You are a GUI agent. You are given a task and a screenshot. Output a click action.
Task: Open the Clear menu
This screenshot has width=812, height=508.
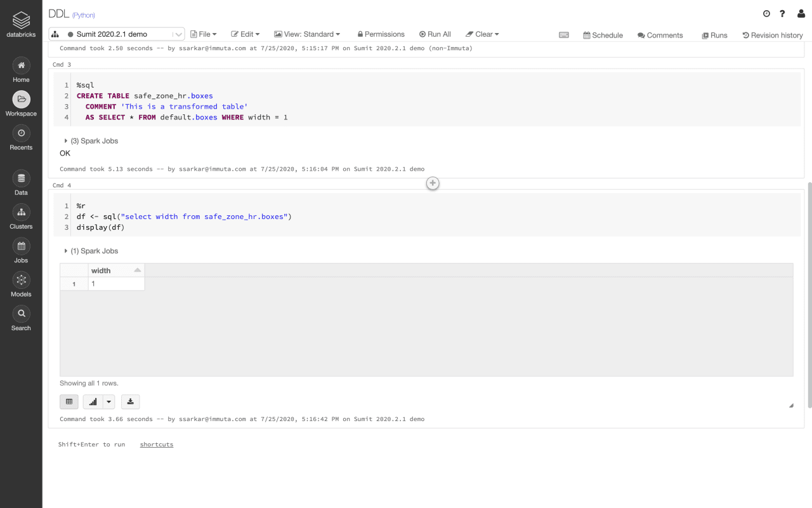pyautogui.click(x=482, y=34)
